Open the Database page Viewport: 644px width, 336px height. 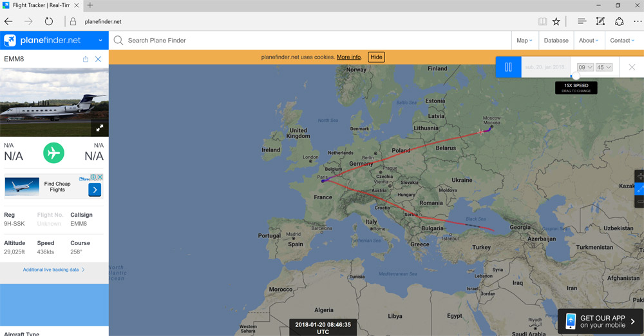click(x=556, y=40)
